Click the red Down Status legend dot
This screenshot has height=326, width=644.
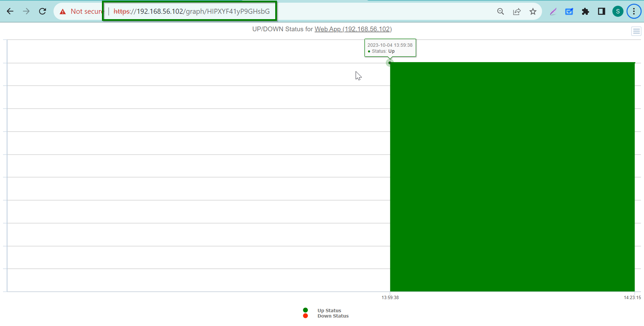(306, 316)
